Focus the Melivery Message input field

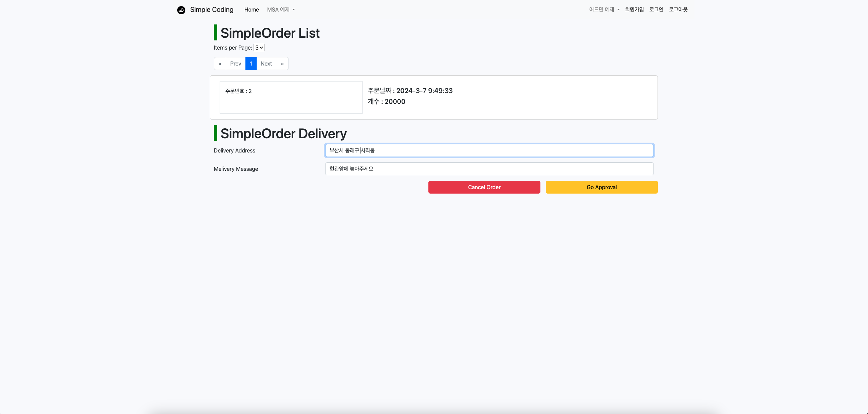coord(489,169)
